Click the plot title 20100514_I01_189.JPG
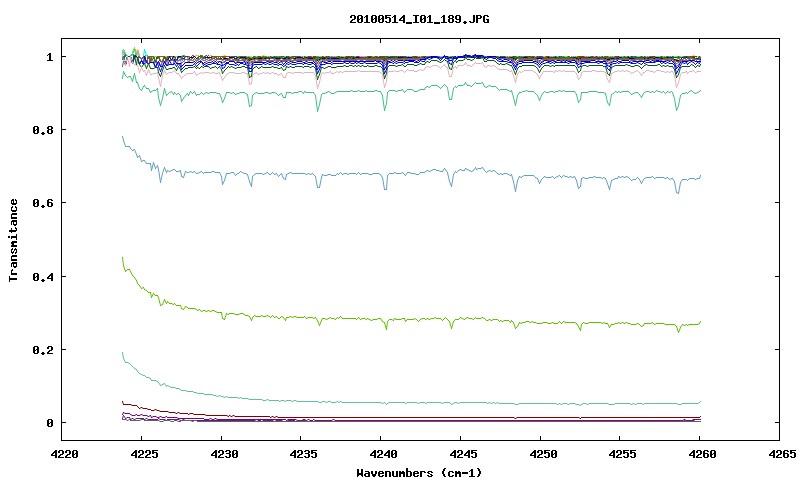800x480 pixels. pyautogui.click(x=419, y=19)
